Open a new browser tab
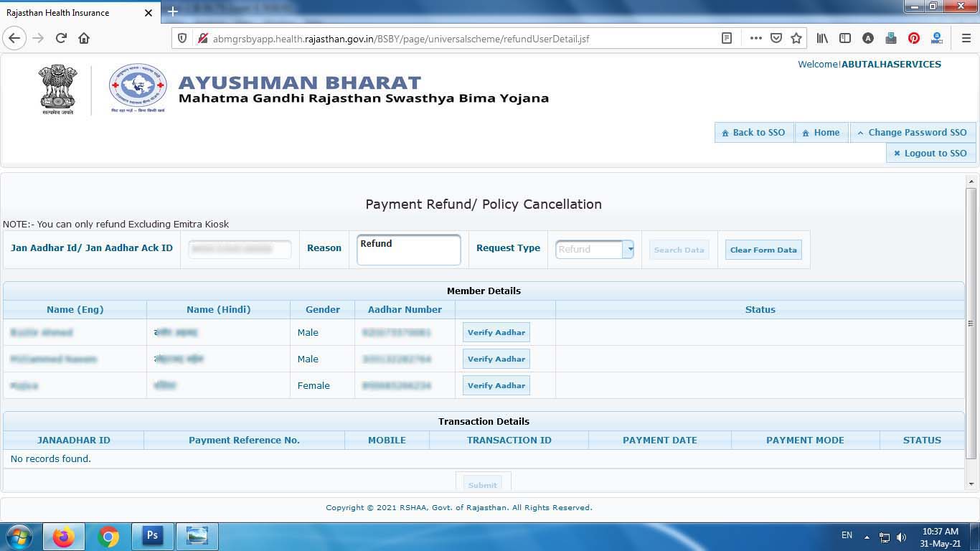The height and width of the screenshot is (551, 980). tap(172, 12)
